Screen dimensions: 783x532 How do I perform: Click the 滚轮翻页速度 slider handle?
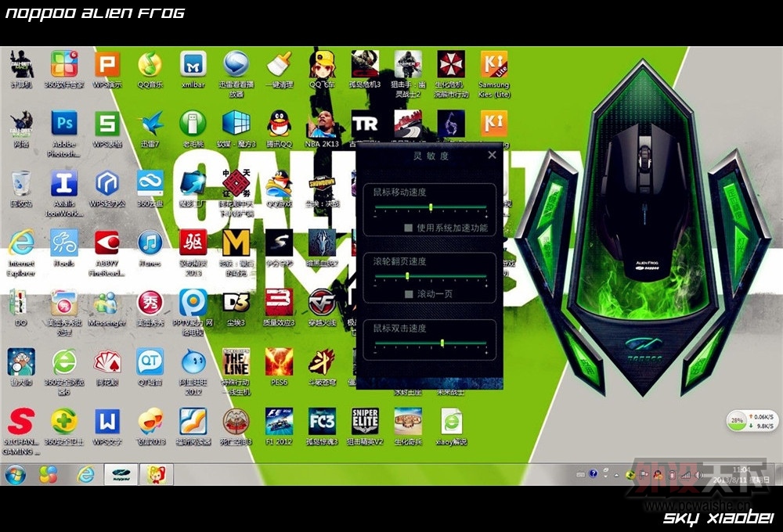click(407, 276)
